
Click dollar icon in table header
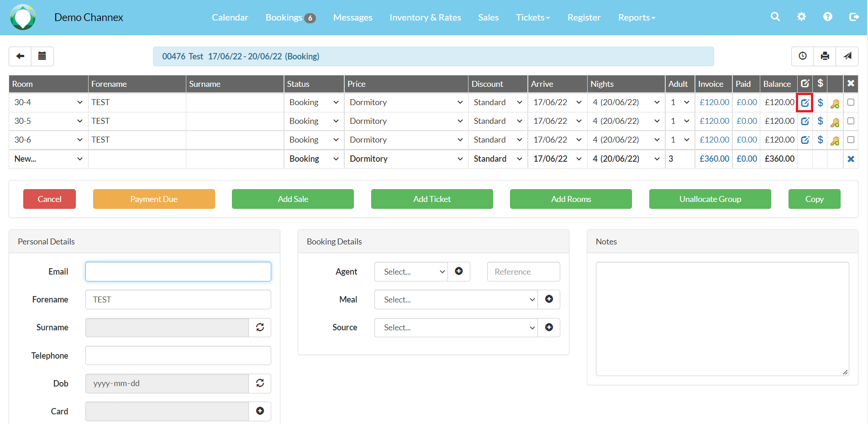click(820, 83)
